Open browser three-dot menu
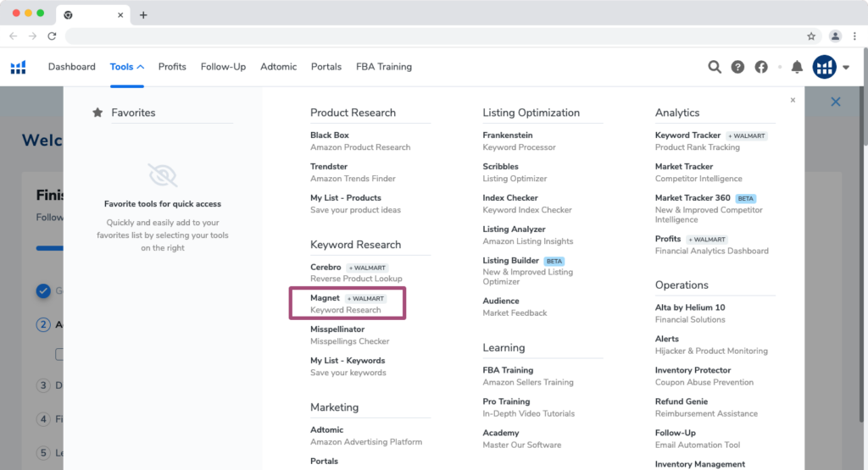Screen dimensions: 868x470 point(854,36)
